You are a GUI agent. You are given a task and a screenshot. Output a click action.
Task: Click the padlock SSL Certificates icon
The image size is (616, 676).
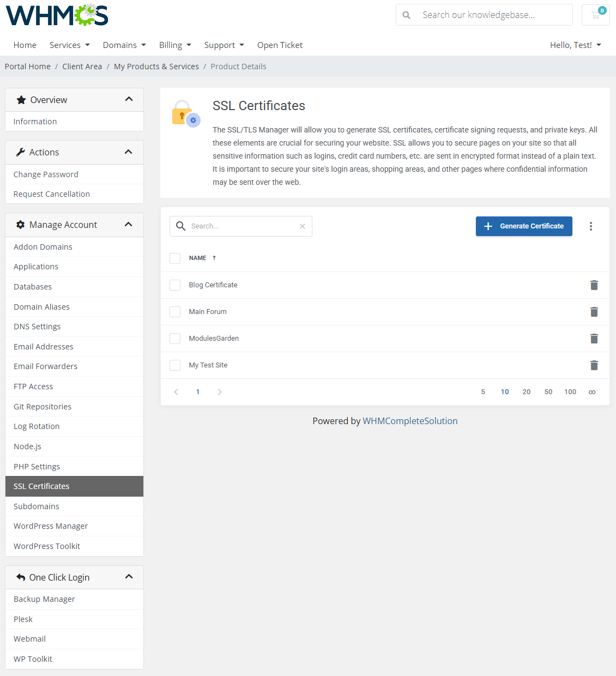(x=184, y=110)
